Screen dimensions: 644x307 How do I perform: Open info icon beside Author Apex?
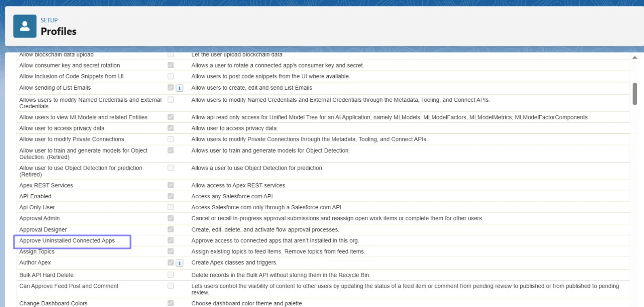[179, 263]
